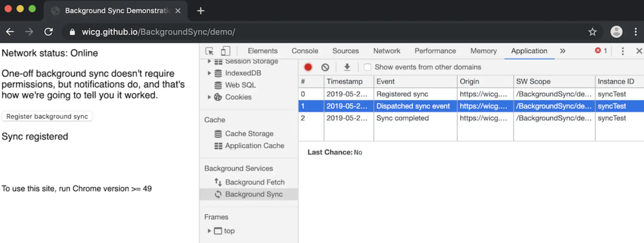This screenshot has height=243, width=644.
Task: Click the red record events button
Action: click(x=308, y=67)
